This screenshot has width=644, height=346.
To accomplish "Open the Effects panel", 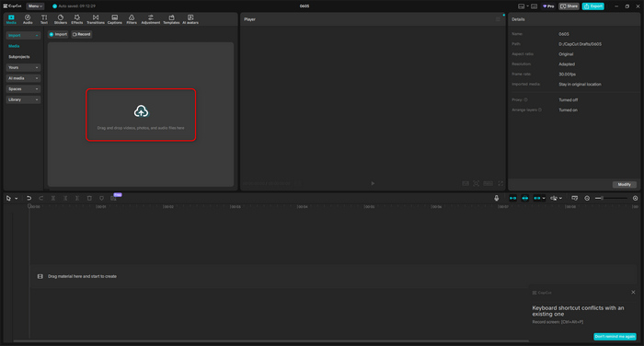I will (76, 19).
